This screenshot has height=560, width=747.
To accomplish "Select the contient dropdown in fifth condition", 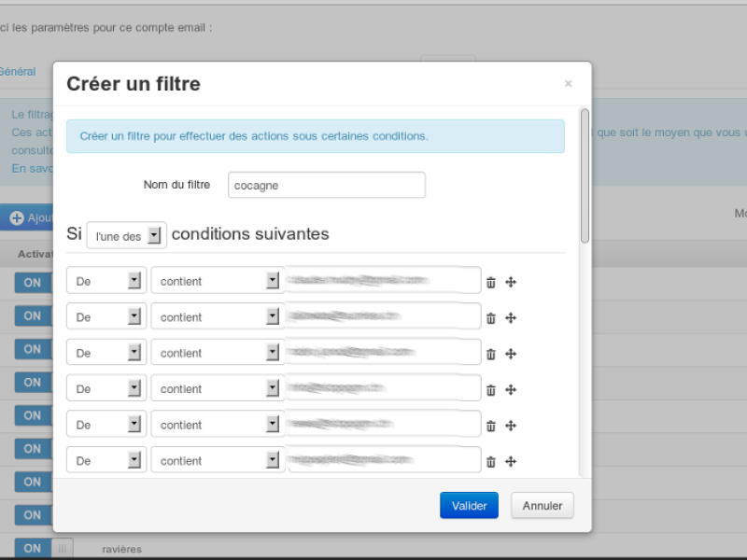I will [x=218, y=424].
